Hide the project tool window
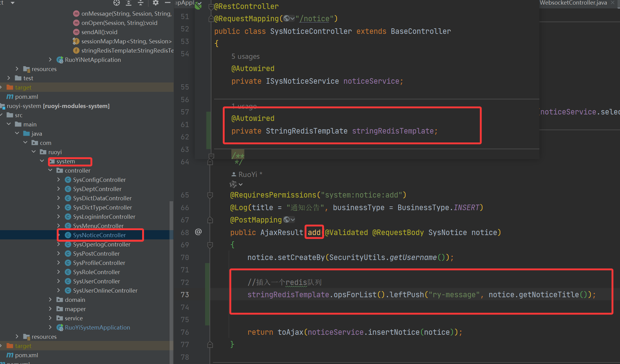This screenshot has width=620, height=364. click(x=168, y=3)
